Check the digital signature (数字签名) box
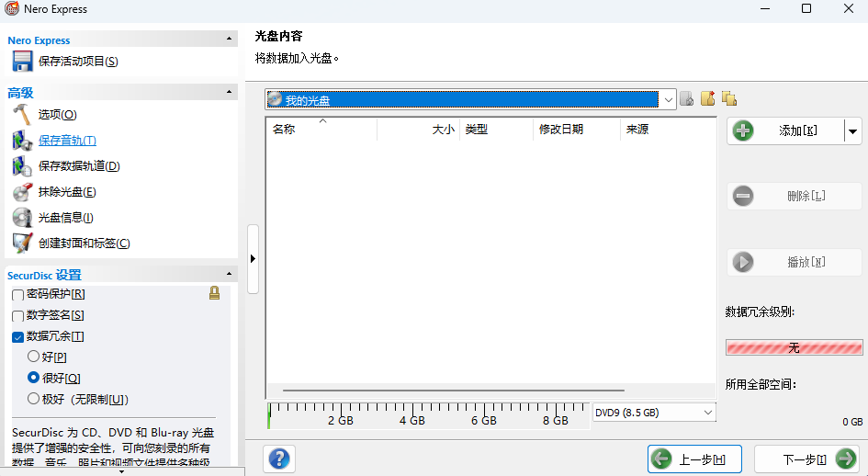Screen dimensions: 868x476 17,316
